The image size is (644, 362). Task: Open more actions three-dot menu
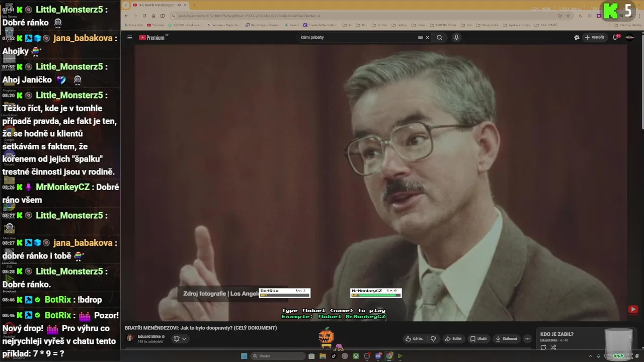pos(527,339)
